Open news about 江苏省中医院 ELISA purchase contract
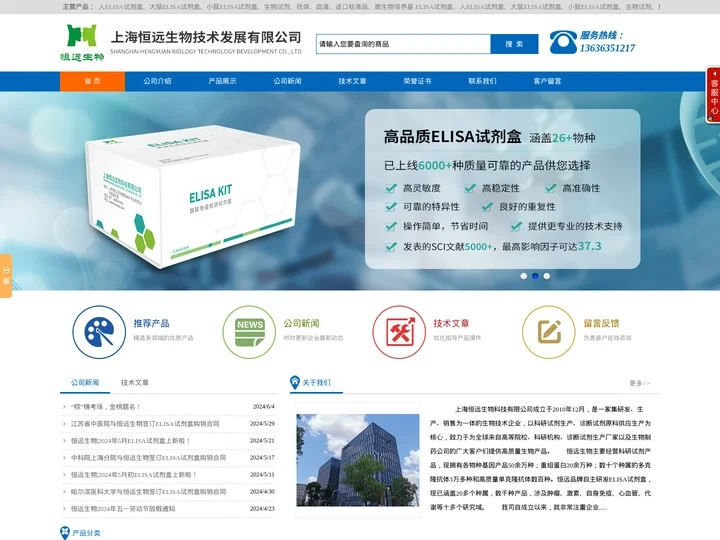Image resolution: width=720 pixels, height=540 pixels. click(x=145, y=424)
